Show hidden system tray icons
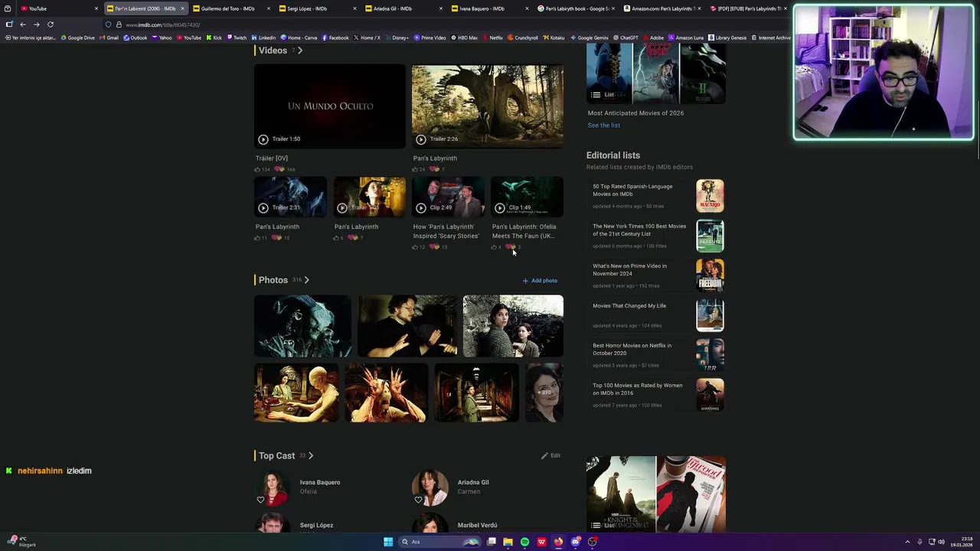Screen dimensions: 980x551 click(907, 542)
